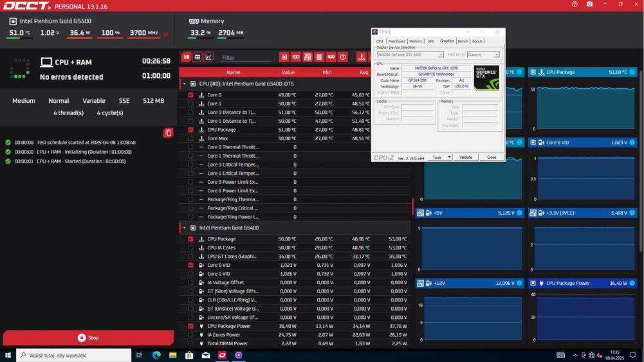Open info on Core 0 VID graph

pyautogui.click(x=632, y=142)
